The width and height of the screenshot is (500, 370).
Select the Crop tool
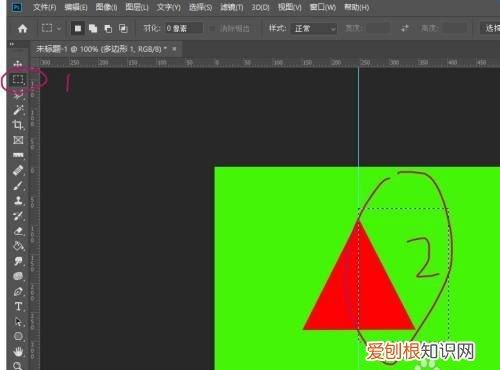(18, 125)
